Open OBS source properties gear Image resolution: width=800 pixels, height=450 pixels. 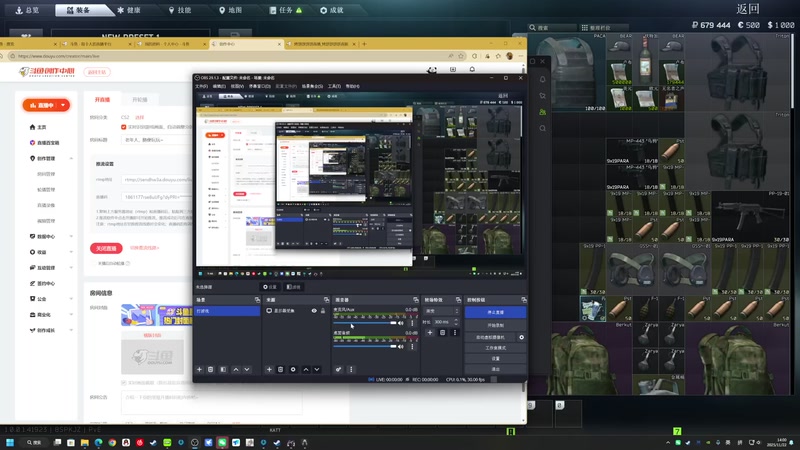pos(293,369)
